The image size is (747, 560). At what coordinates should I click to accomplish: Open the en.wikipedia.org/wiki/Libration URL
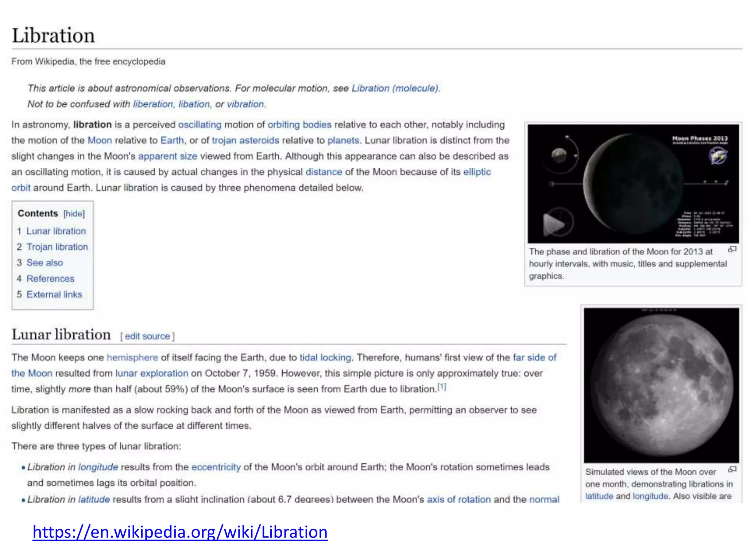pyautogui.click(x=180, y=532)
